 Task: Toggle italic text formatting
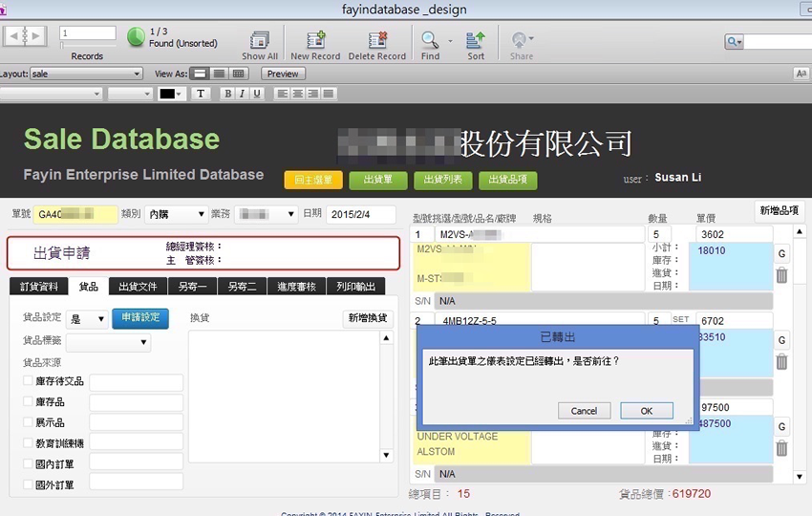click(242, 94)
